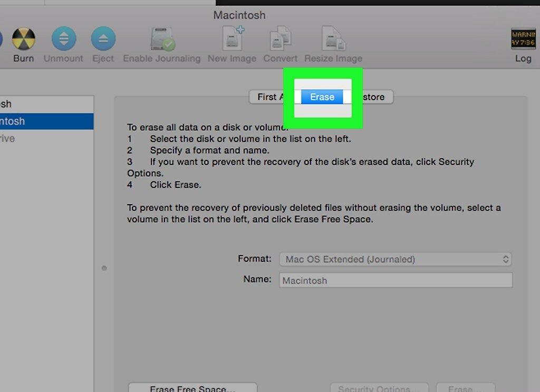Click the Erase Free Space button
This screenshot has height=392, width=540.
point(192,388)
